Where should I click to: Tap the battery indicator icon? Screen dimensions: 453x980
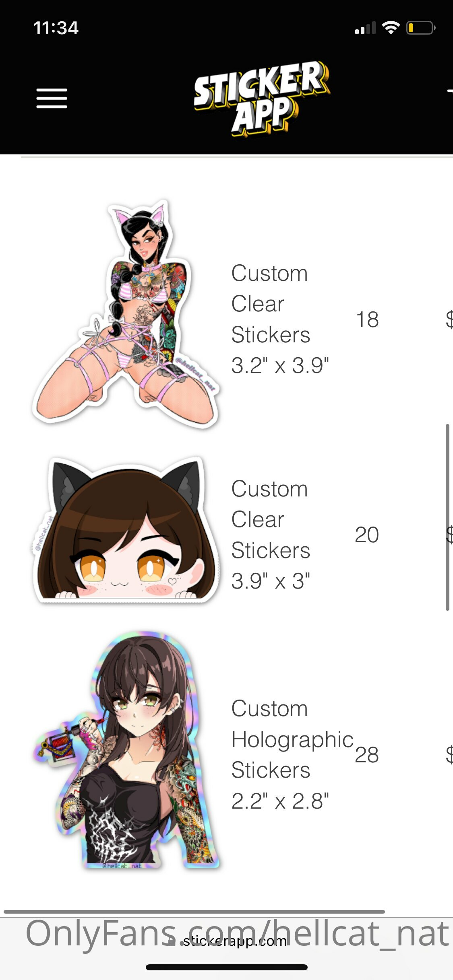point(421,28)
